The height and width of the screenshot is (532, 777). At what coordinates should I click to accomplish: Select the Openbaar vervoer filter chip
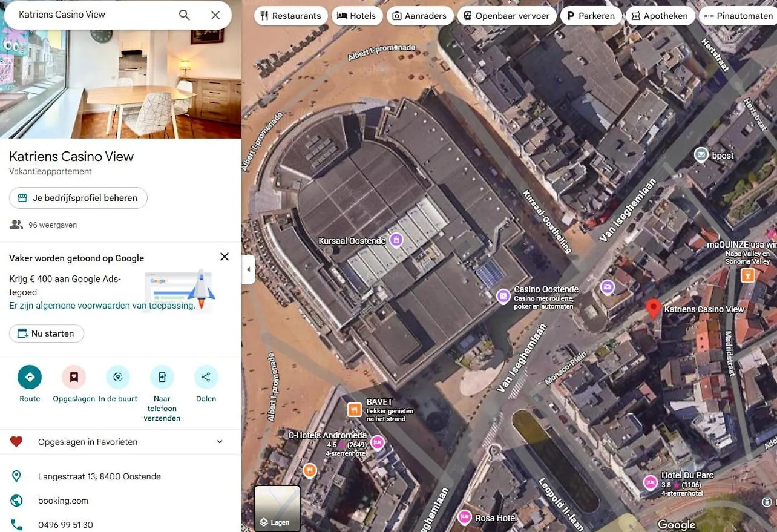point(507,16)
